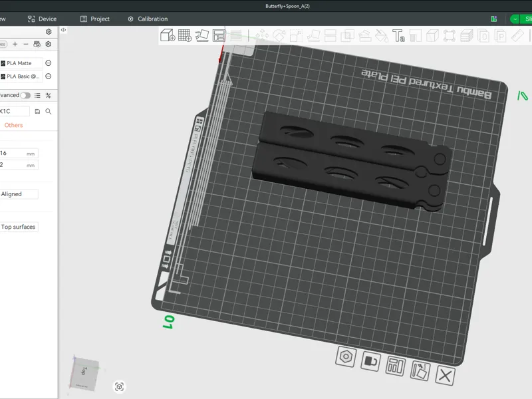
Task: Click the AMS sync filament icon
Action: pyautogui.click(x=37, y=44)
